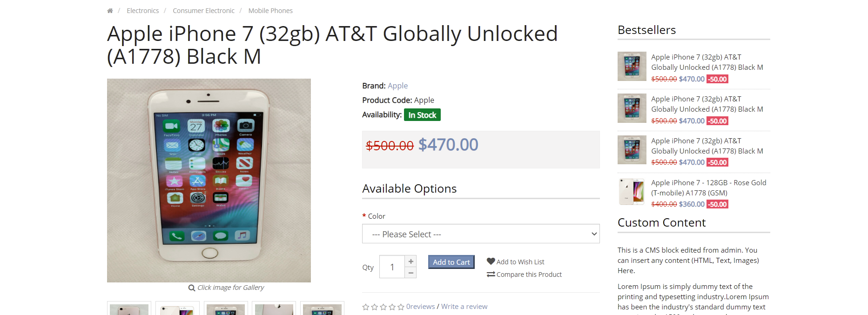The image size is (868, 315).
Task: Open the Color selection dropdown
Action: pyautogui.click(x=480, y=234)
